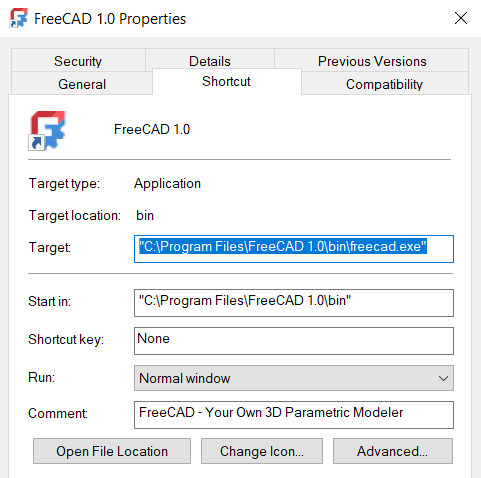This screenshot has width=481, height=478.
Task: Open the Details tab
Action: pyautogui.click(x=210, y=60)
